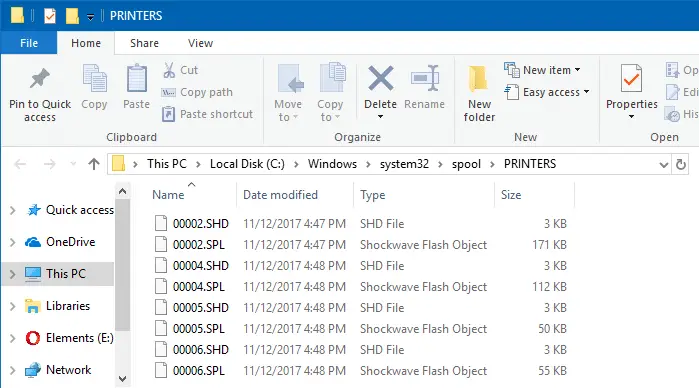Expand the Libraries tree node
This screenshot has height=388, width=699.
(x=12, y=306)
